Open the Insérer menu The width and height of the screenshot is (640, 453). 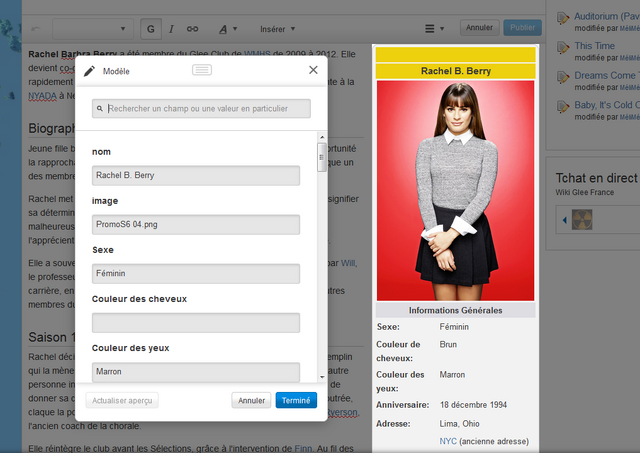[277, 29]
